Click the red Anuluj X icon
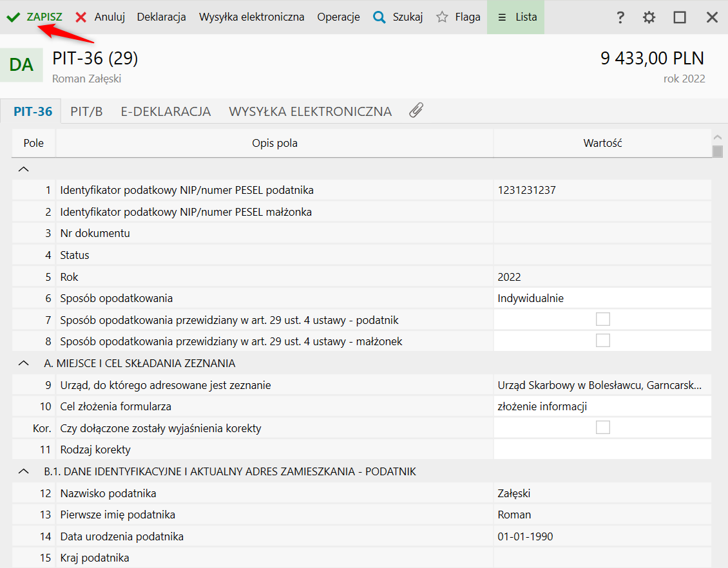Screen dimensions: 728x568 click(x=81, y=17)
